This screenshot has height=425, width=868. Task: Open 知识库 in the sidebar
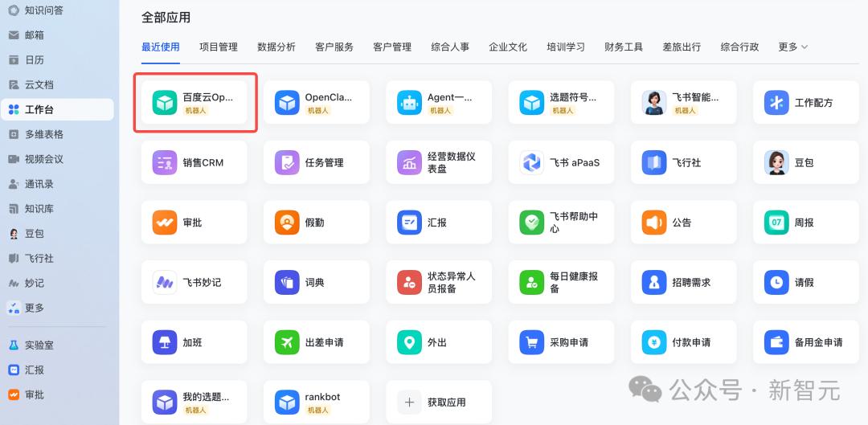click(58, 209)
